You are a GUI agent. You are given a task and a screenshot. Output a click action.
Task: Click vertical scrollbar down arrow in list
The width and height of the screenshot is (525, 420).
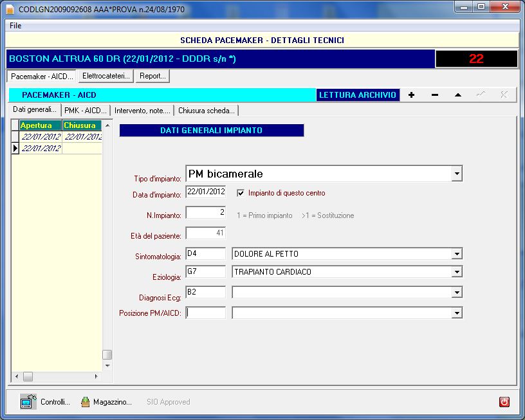107,365
